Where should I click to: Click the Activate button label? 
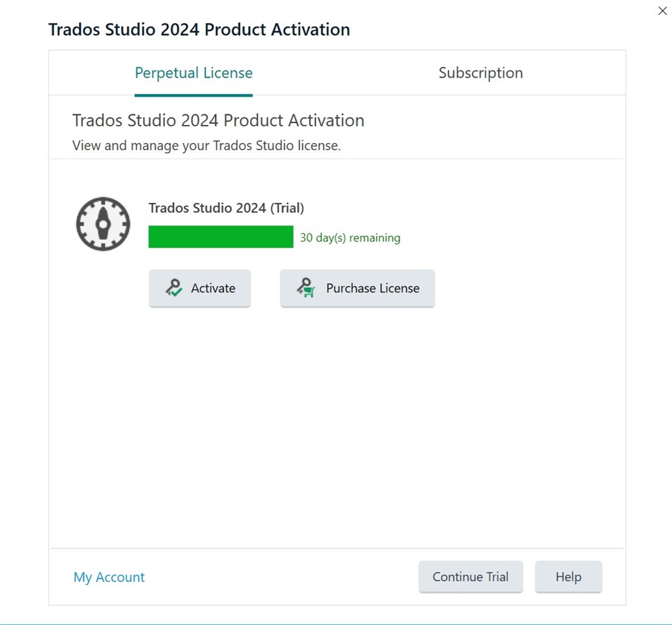pyautogui.click(x=213, y=288)
